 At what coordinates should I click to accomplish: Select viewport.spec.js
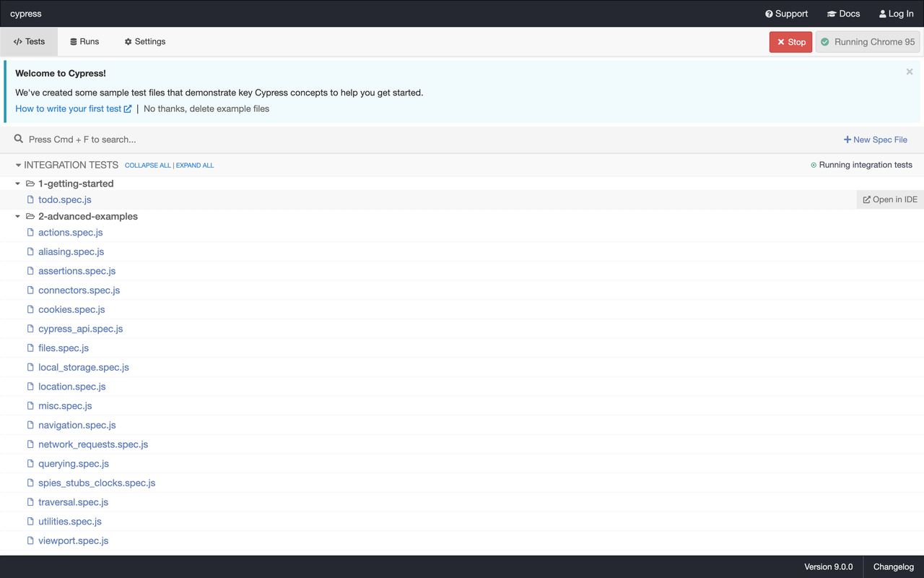(x=74, y=540)
